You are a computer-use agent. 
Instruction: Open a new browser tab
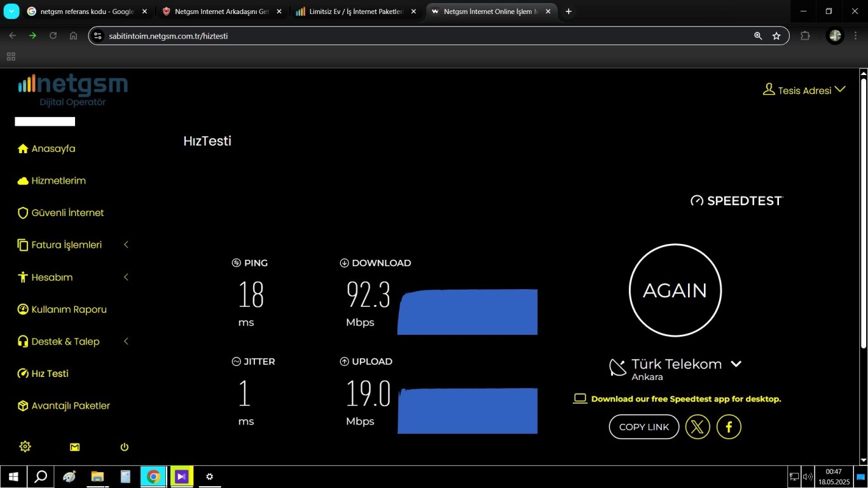(x=568, y=11)
